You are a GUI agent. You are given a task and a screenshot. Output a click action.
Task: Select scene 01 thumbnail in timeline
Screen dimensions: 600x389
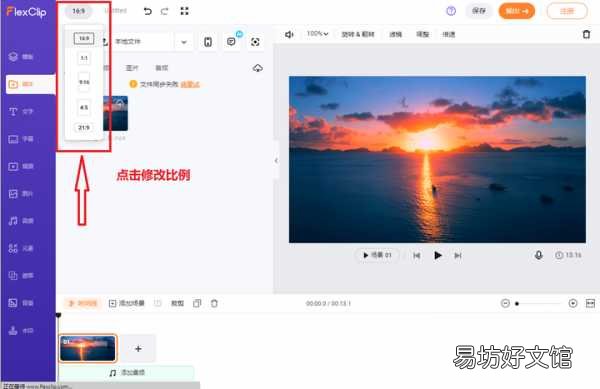[x=88, y=348]
